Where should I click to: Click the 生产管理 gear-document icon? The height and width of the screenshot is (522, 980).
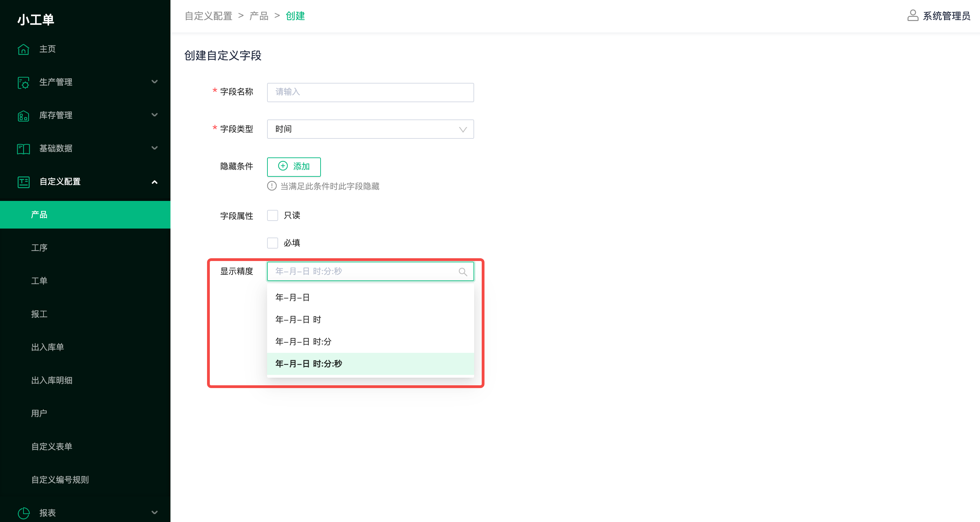[23, 82]
